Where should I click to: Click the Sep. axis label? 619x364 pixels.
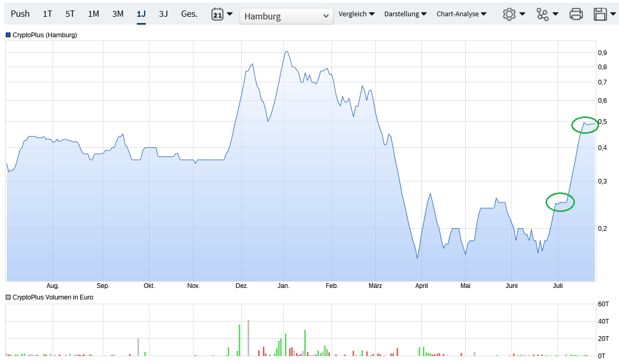coord(103,286)
